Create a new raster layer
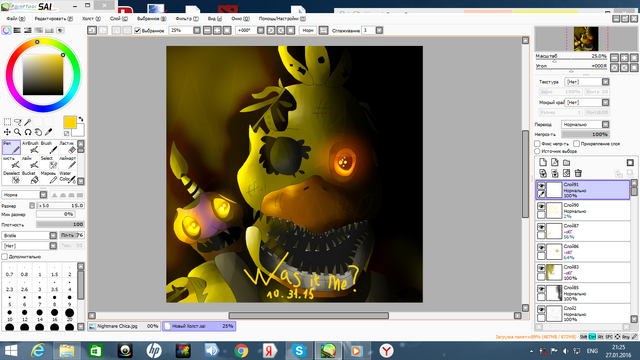 (543, 162)
